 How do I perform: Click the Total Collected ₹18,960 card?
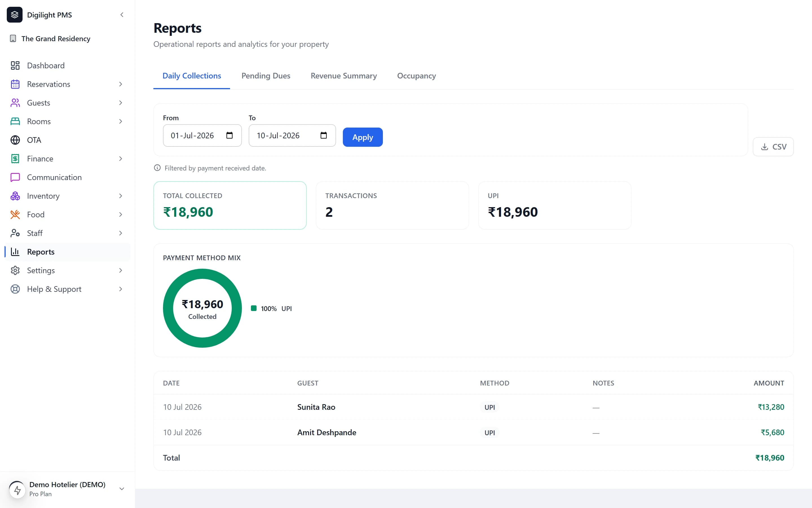click(230, 206)
